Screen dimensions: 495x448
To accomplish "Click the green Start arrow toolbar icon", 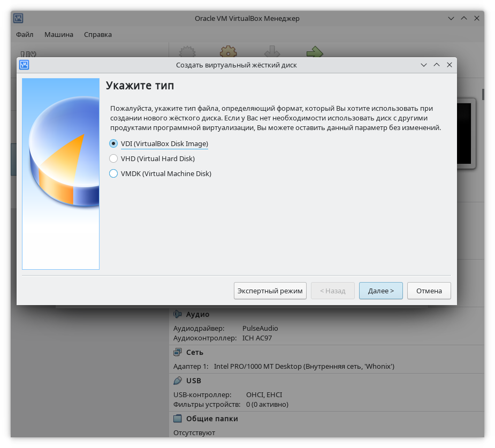I will pyautogui.click(x=315, y=52).
